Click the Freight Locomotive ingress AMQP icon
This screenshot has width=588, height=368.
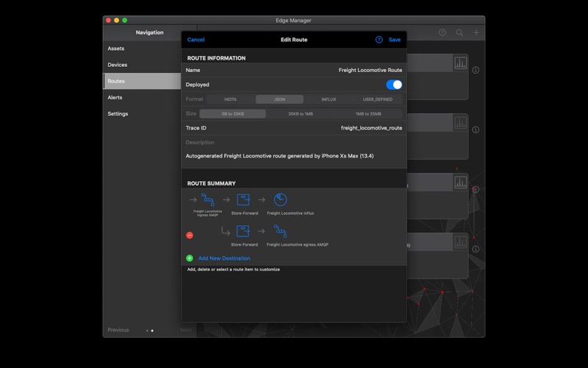point(208,199)
